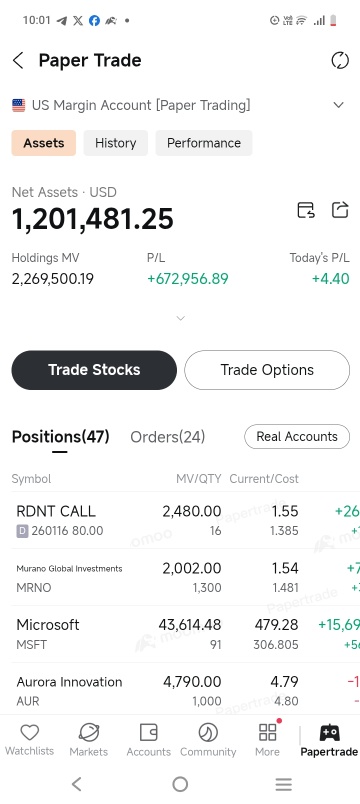Open Microsoft MSFT position row
The image size is (360, 804).
point(180,634)
